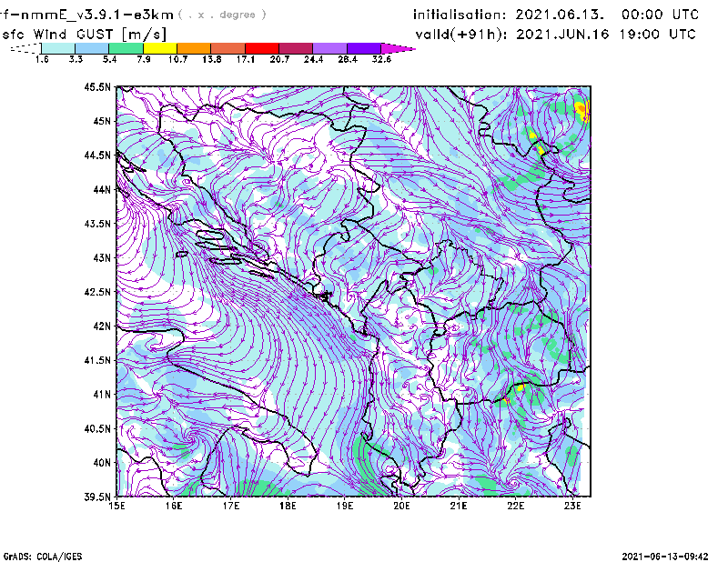
Task: Click the 43N latitude label
Action: point(102,257)
